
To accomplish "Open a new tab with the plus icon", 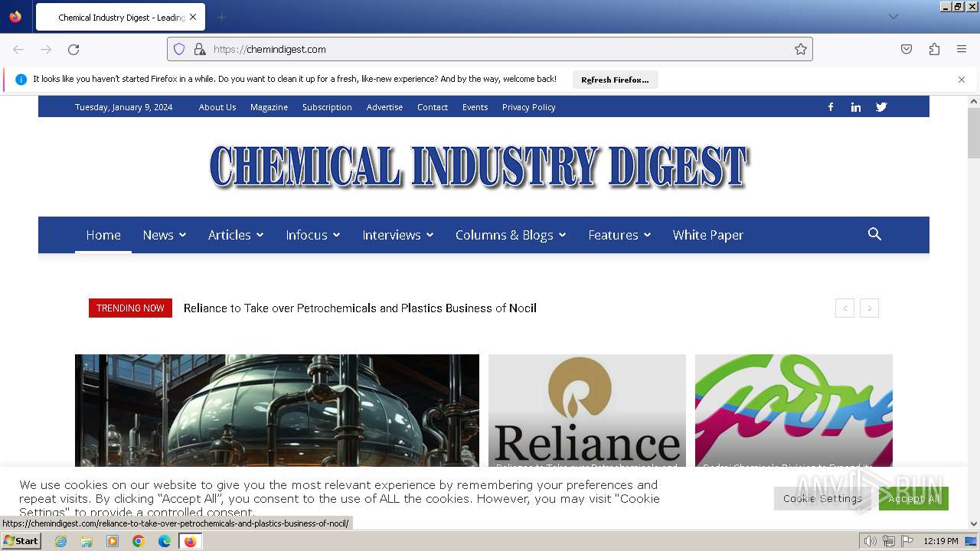I will click(x=221, y=17).
